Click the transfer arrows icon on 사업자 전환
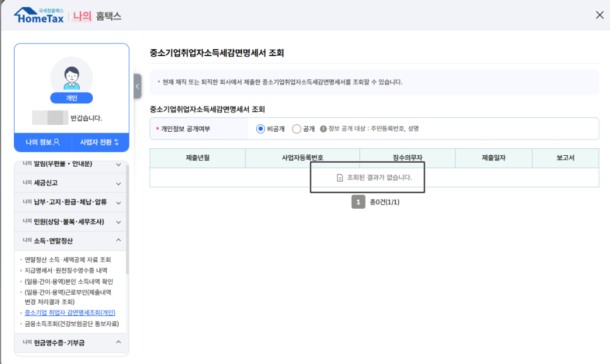 click(118, 141)
